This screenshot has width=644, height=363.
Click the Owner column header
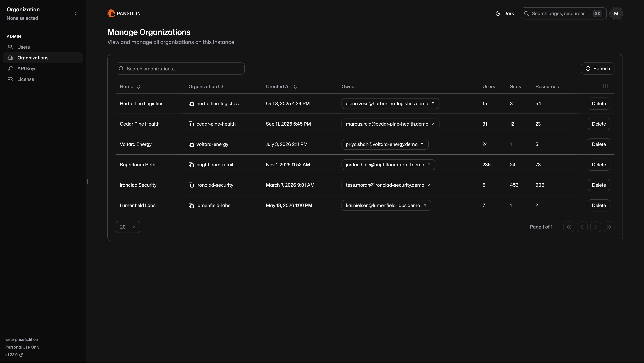click(349, 87)
